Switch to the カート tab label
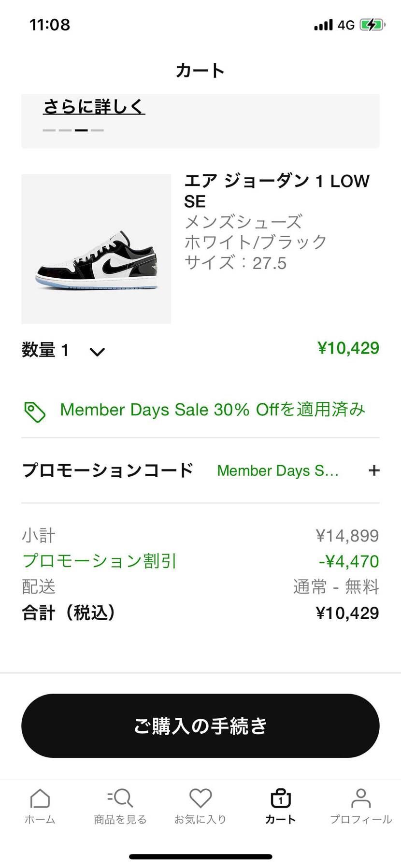The height and width of the screenshot is (868, 401). [281, 819]
